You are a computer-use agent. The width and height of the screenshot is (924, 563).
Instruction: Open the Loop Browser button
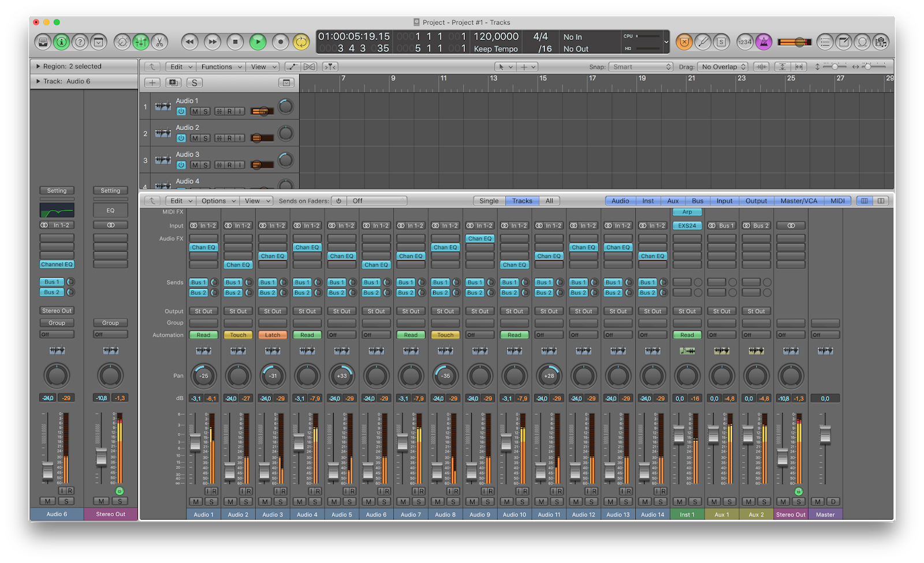click(862, 42)
